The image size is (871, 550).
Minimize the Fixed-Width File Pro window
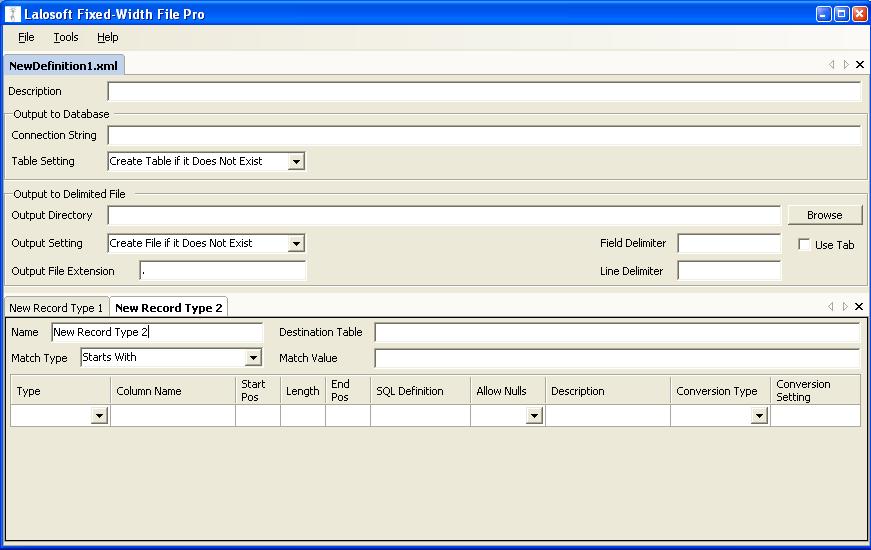[x=824, y=14]
